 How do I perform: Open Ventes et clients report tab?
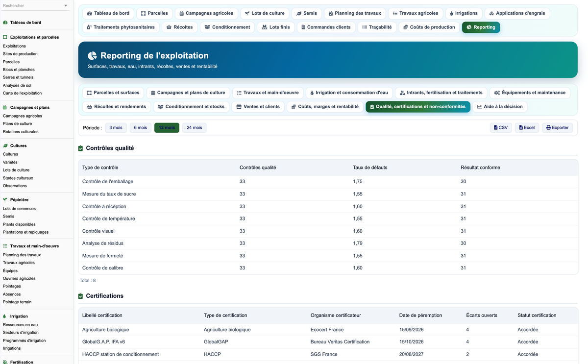pyautogui.click(x=258, y=107)
